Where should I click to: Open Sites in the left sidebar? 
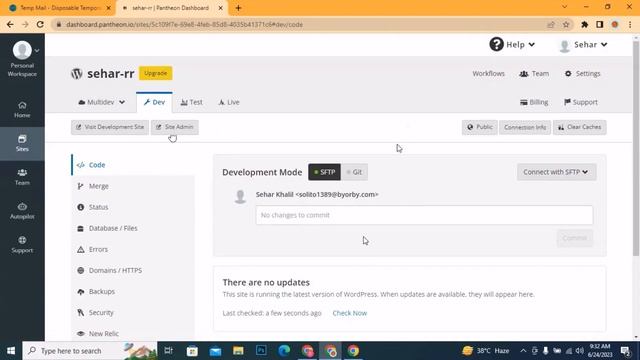point(22,143)
